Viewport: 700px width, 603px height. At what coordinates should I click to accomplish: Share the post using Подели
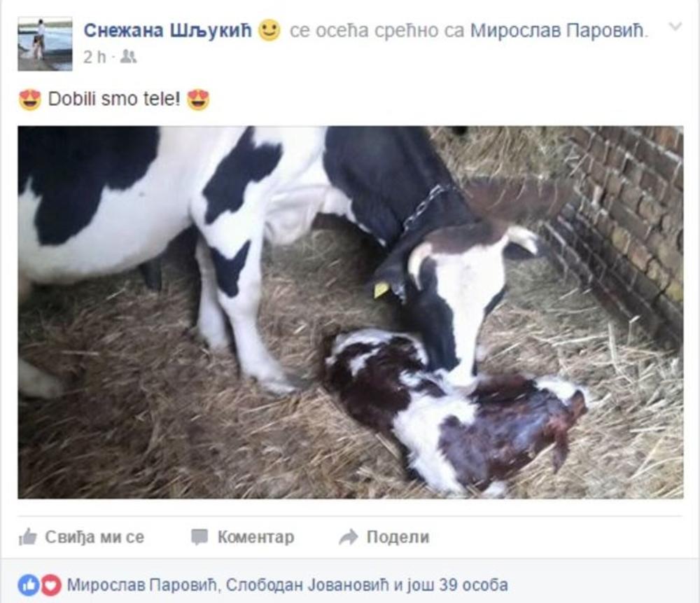(384, 537)
